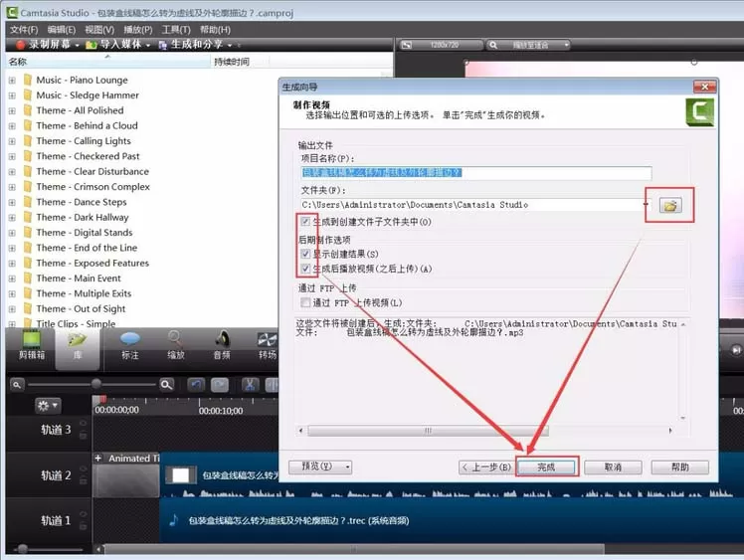The width and height of the screenshot is (744, 560).
Task: Open the 剪辑箱 clip bin tab
Action: pos(31,346)
